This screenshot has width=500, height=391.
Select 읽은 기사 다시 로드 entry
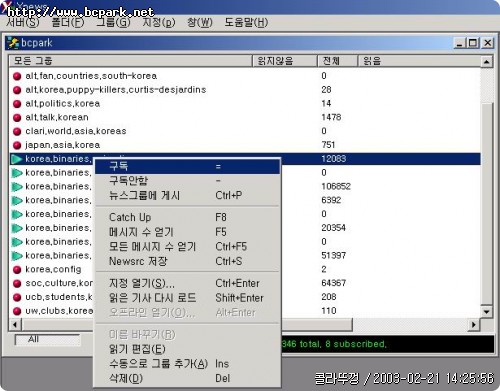[187, 298]
